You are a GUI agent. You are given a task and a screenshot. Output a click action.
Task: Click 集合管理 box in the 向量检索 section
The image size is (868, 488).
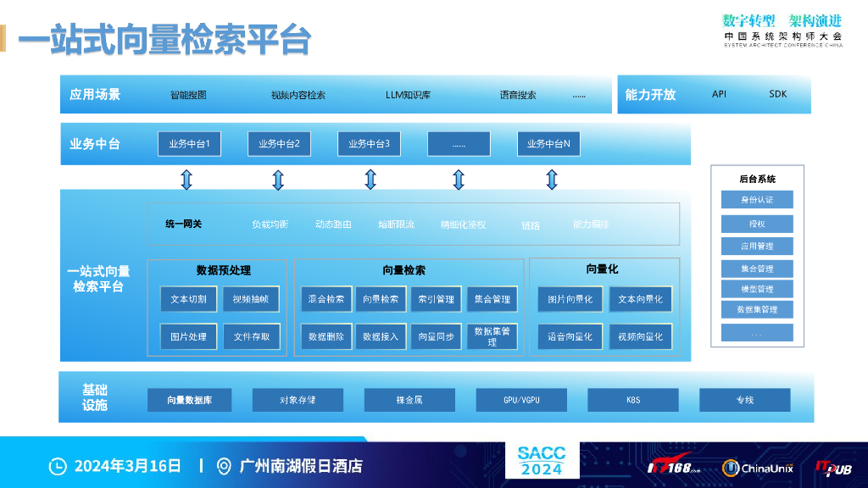click(x=492, y=299)
